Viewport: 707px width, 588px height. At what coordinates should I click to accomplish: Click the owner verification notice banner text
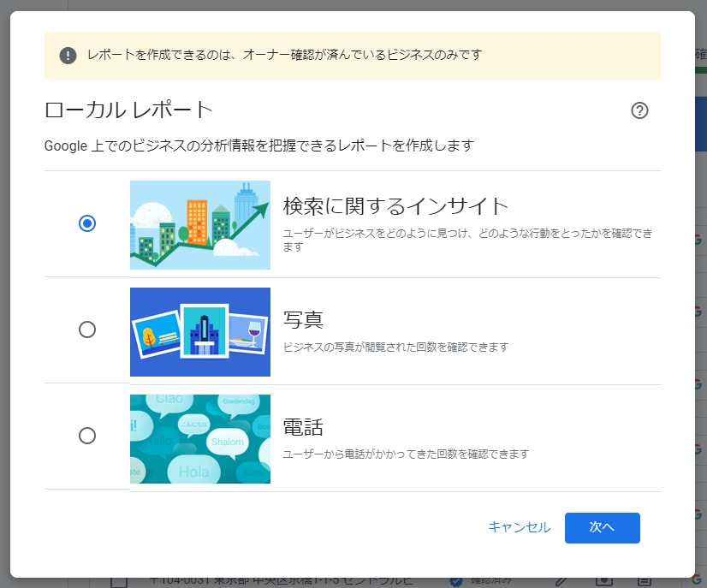tap(284, 55)
